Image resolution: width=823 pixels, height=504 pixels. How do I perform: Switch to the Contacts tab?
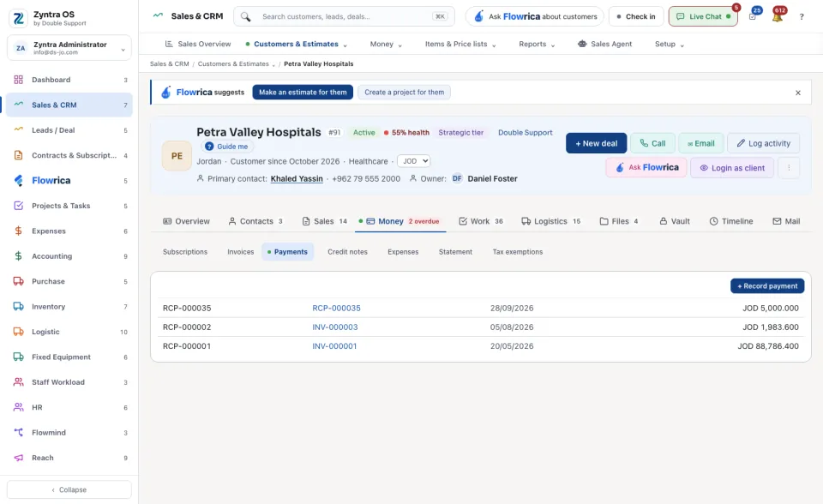coord(255,221)
